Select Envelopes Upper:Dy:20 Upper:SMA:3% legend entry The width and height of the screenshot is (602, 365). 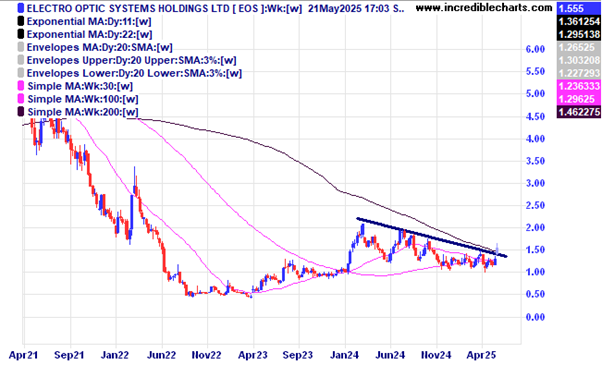coord(132,61)
